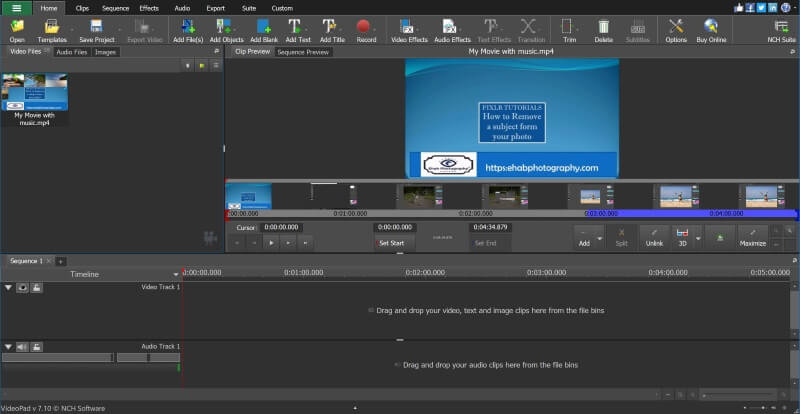Open the Suite ribbon tab
800x414 pixels.
tap(250, 8)
